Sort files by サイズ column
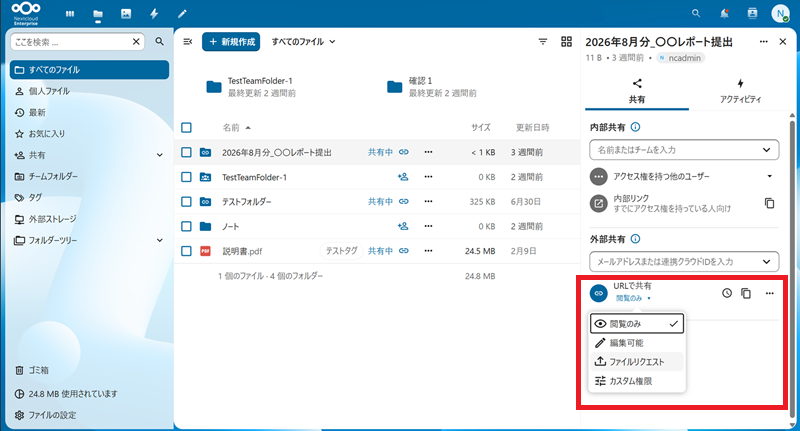Screen dimensions: 800x431 pyautogui.click(x=481, y=128)
